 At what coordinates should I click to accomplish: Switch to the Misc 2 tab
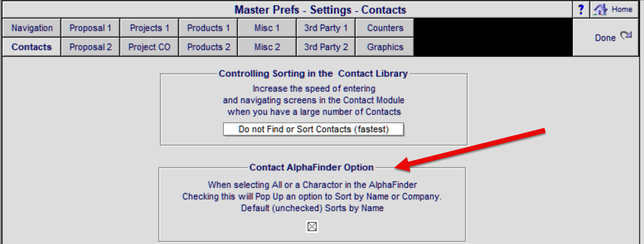[267, 47]
